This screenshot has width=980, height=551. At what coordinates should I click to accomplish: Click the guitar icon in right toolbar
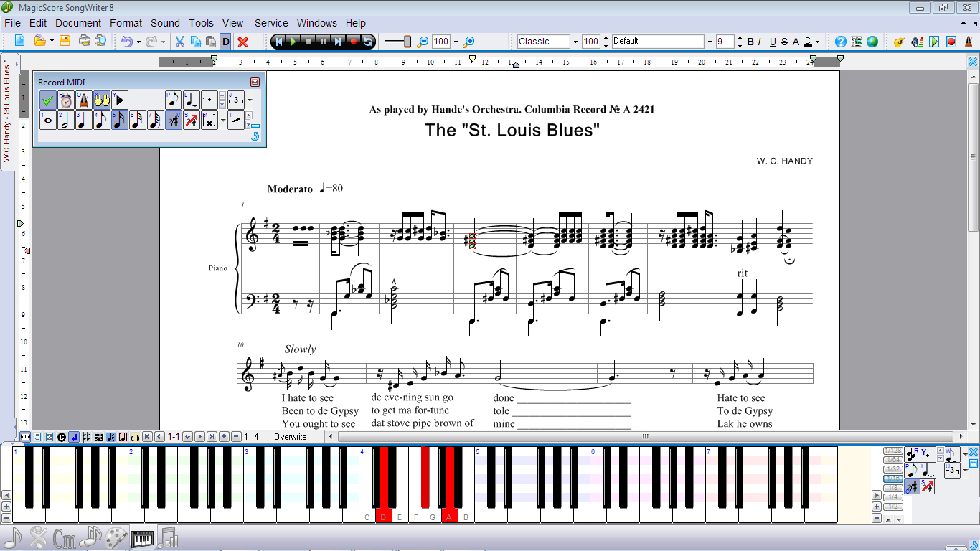tap(899, 42)
